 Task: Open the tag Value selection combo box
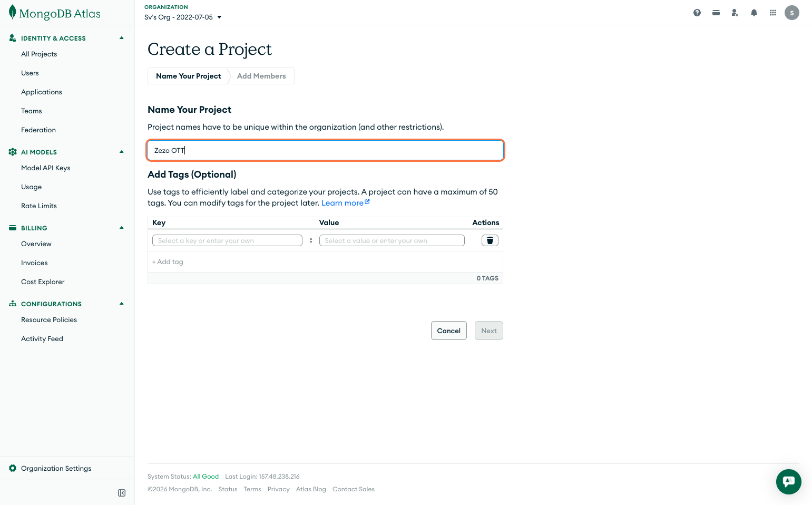tap(392, 240)
